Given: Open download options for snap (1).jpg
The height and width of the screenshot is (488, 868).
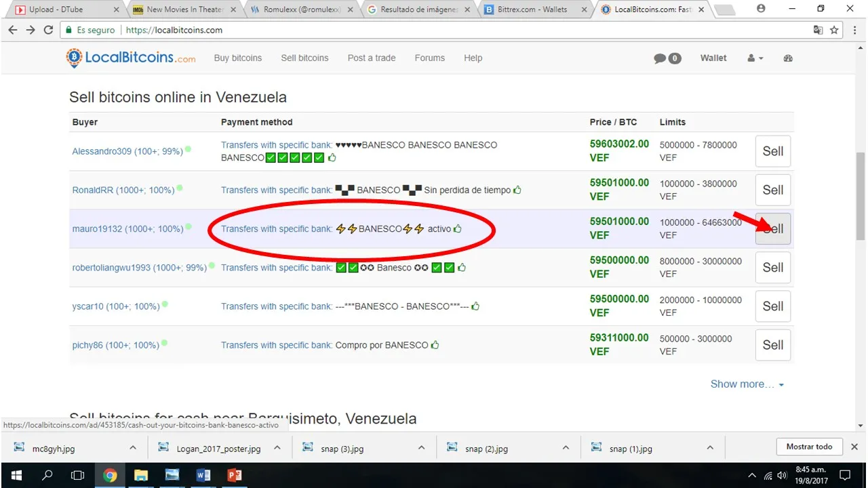Looking at the screenshot, I should pos(710,448).
